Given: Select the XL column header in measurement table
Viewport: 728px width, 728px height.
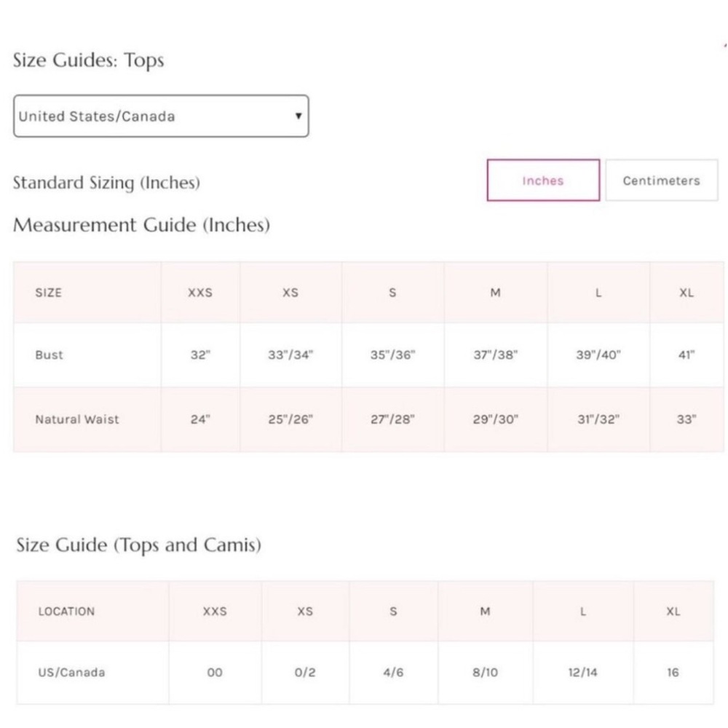Looking at the screenshot, I should click(687, 293).
